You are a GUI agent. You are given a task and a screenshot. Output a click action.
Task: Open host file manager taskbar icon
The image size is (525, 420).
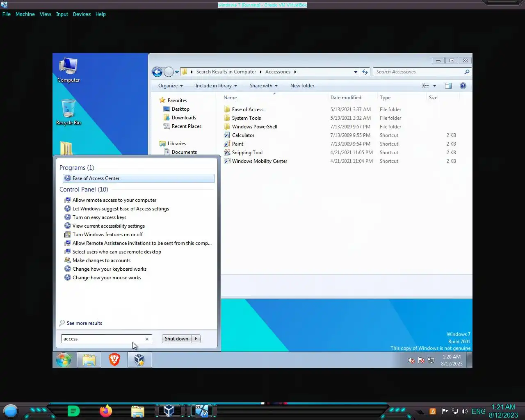click(x=138, y=411)
